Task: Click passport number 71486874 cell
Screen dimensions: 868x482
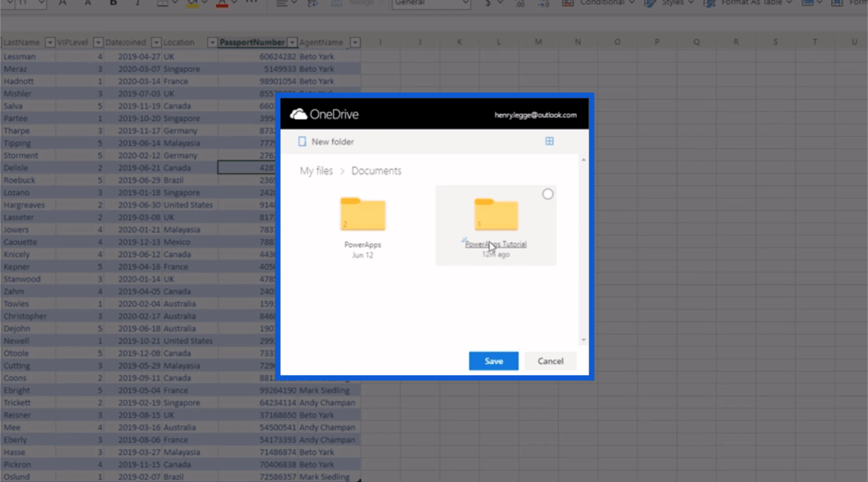Action: click(258, 453)
